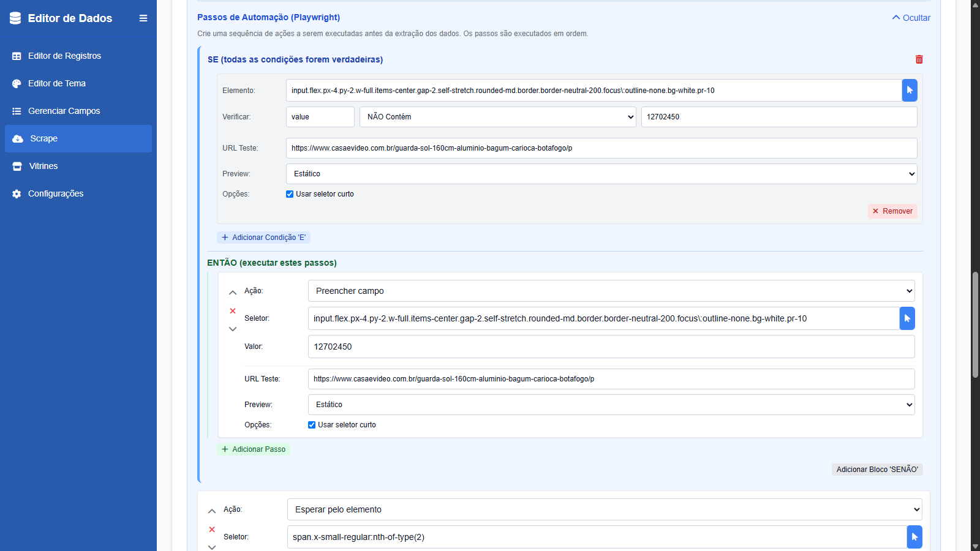
Task: Move the Preencher campo step up
Action: pos(233,293)
